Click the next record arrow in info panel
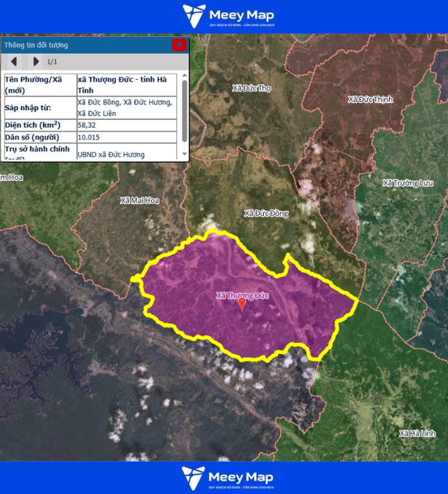Viewport: 448px width, 494px height. tap(36, 62)
